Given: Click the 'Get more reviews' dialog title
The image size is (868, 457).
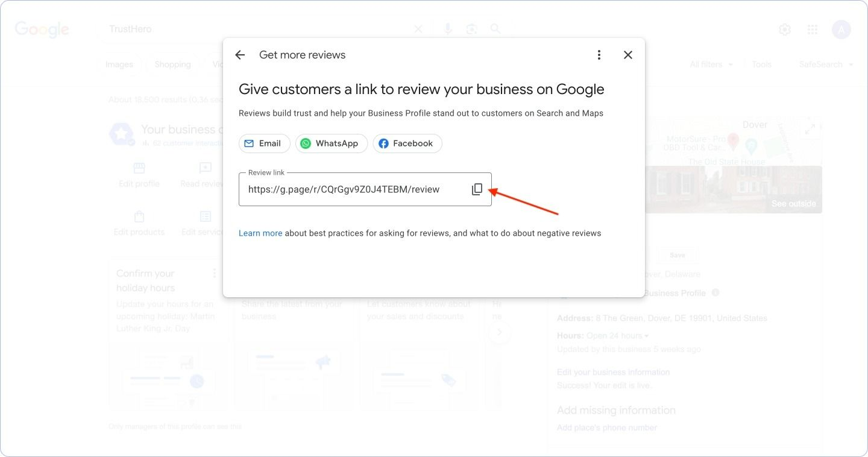Looking at the screenshot, I should [x=303, y=55].
